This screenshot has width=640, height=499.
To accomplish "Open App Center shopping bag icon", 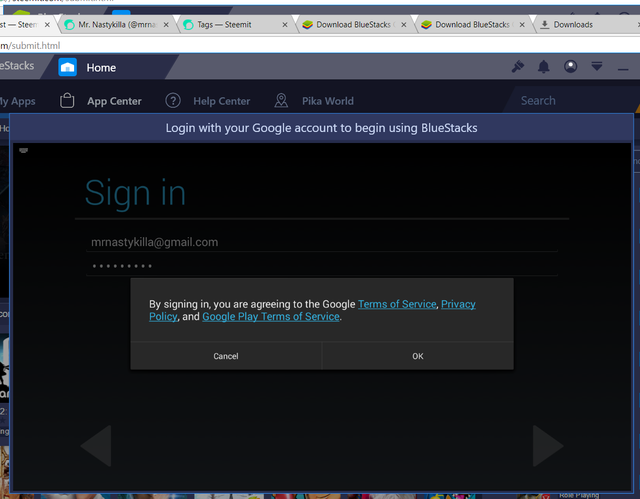I will pos(67,100).
